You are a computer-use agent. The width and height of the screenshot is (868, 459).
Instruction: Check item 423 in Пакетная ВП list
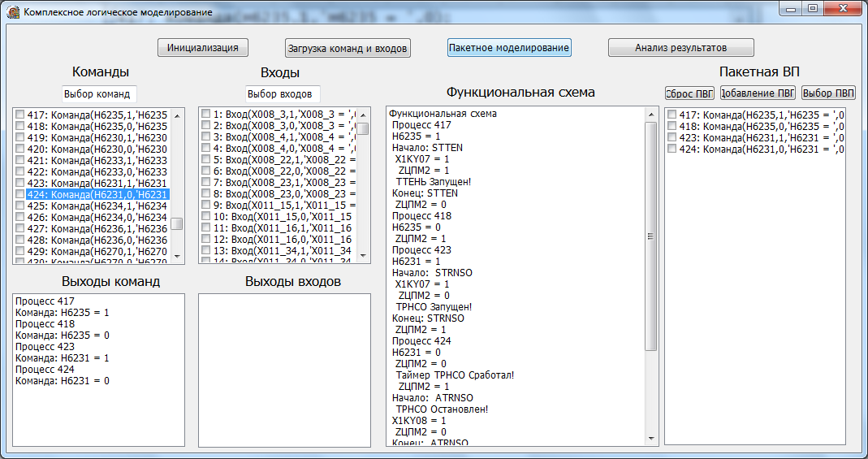(x=672, y=137)
